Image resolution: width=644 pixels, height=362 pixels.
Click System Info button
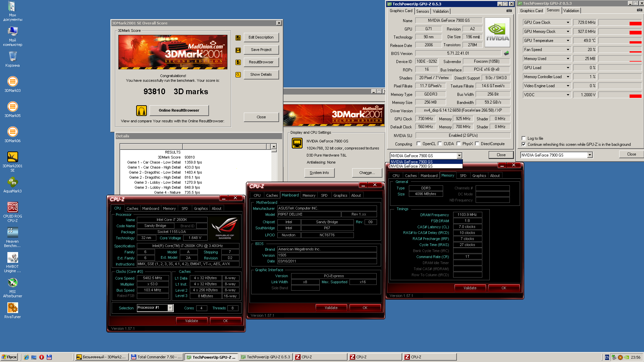pyautogui.click(x=319, y=173)
